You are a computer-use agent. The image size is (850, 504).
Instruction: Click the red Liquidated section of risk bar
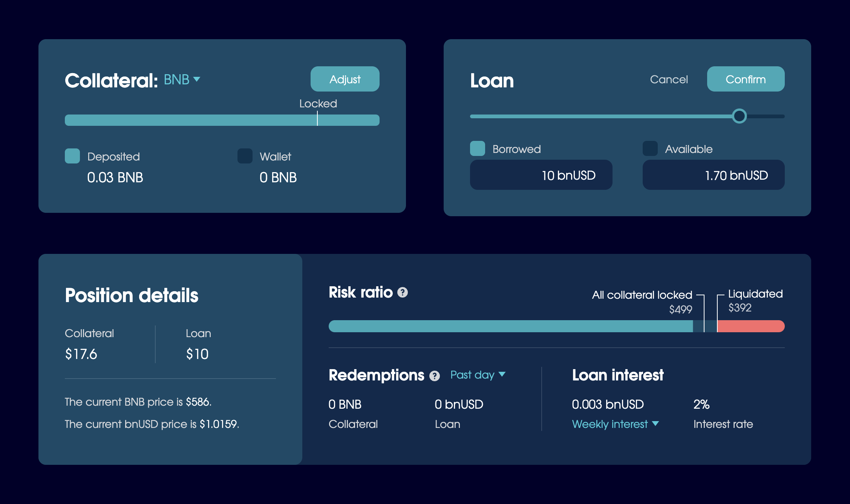tap(750, 326)
